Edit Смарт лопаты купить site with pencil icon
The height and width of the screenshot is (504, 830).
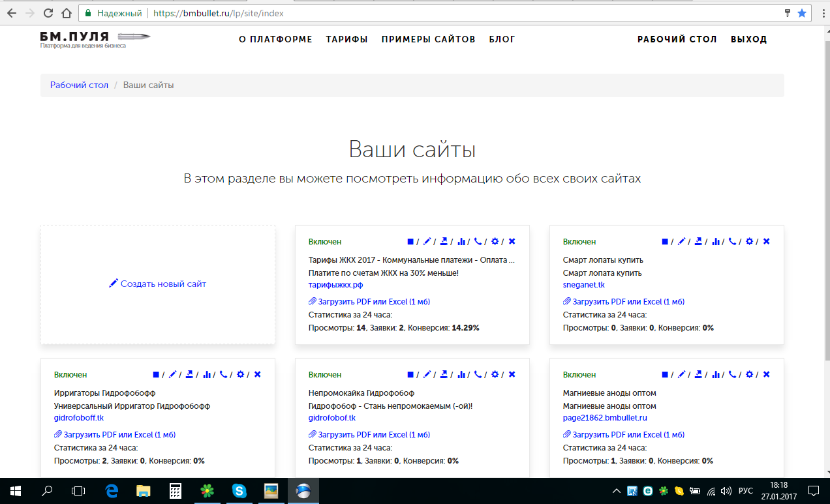(x=682, y=242)
